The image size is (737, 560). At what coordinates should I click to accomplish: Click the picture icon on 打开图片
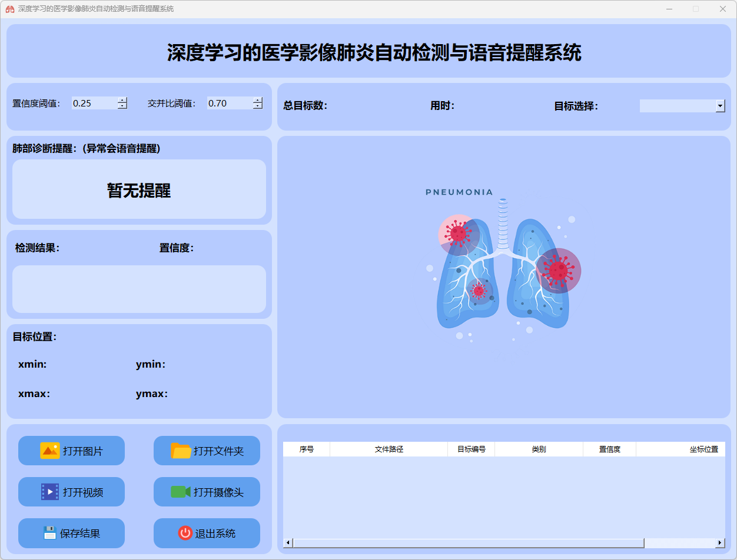(x=50, y=451)
